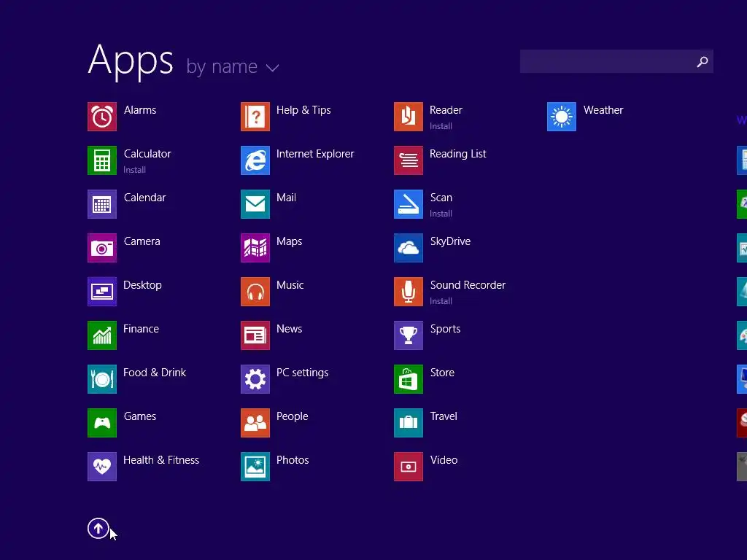Click the 'PC settings' label text
This screenshot has width=747, height=560.
[303, 373]
